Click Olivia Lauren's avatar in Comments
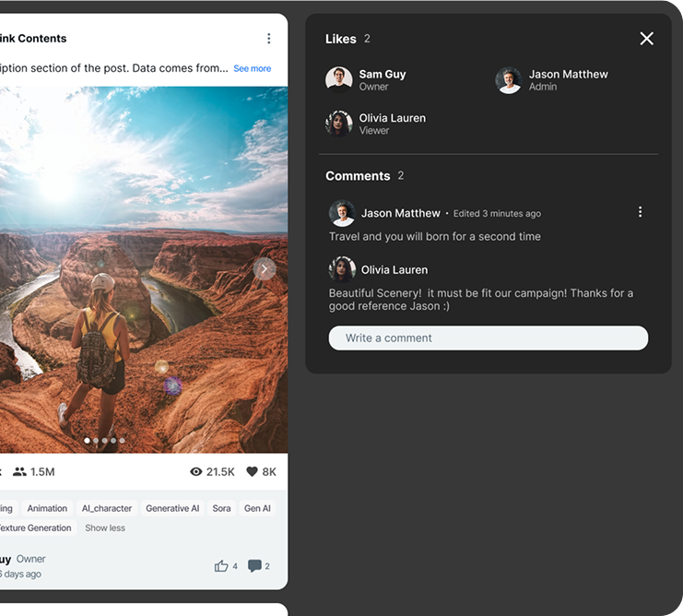 coord(342,269)
